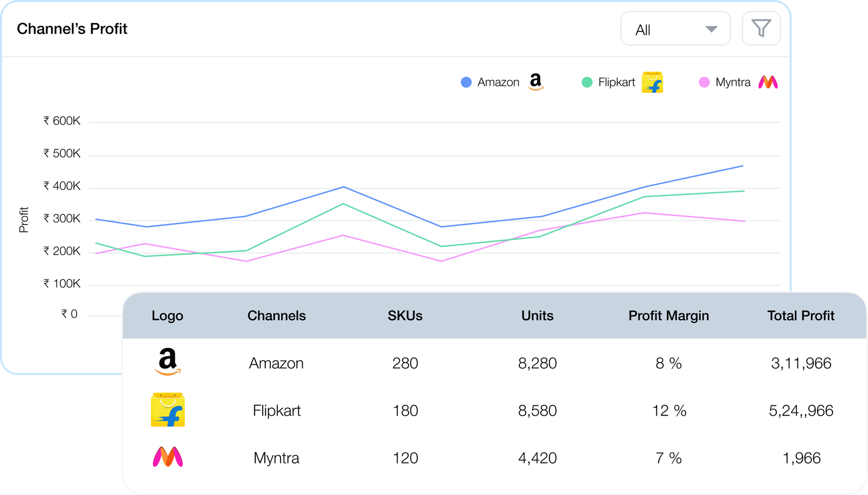
Task: Click the 8 % profit margin cell
Action: click(668, 363)
